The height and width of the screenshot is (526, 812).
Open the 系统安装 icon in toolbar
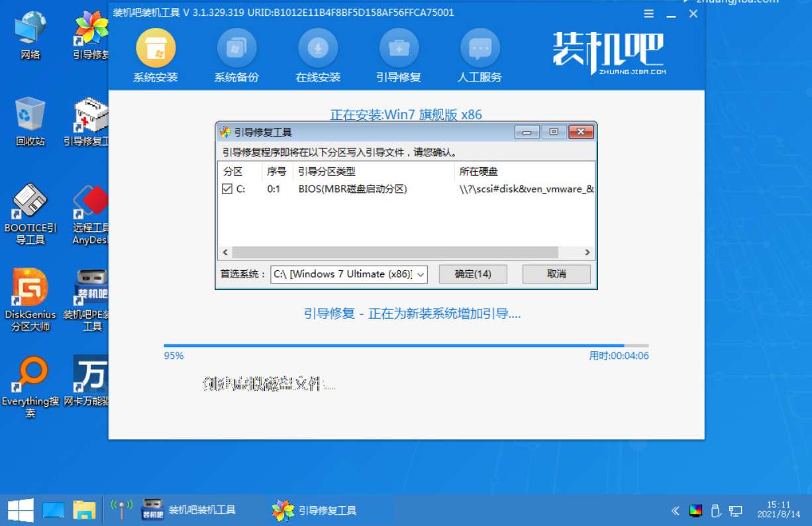pos(156,49)
